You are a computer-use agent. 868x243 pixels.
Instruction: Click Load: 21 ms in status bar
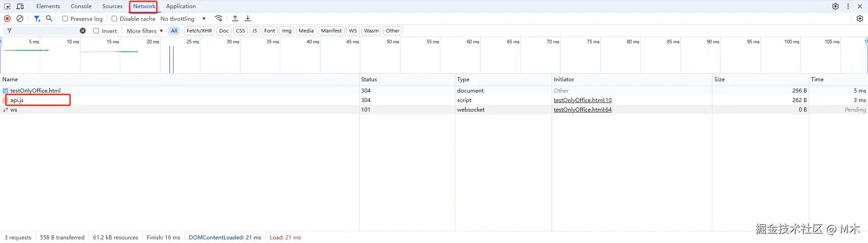(285, 238)
